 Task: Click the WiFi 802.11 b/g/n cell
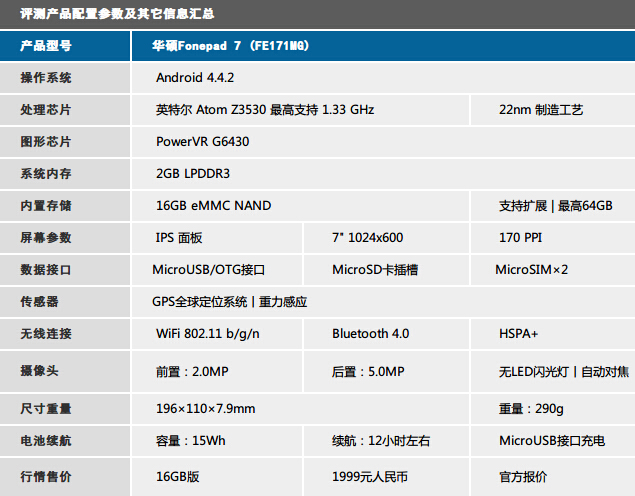(x=217, y=334)
